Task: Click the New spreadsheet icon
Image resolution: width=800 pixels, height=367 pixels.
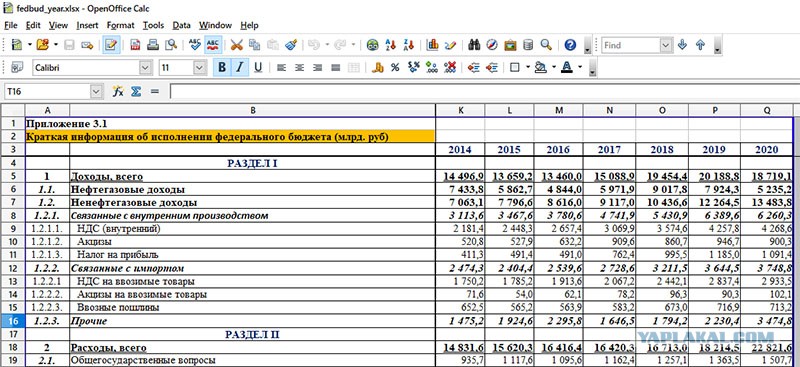Action: pos(17,45)
